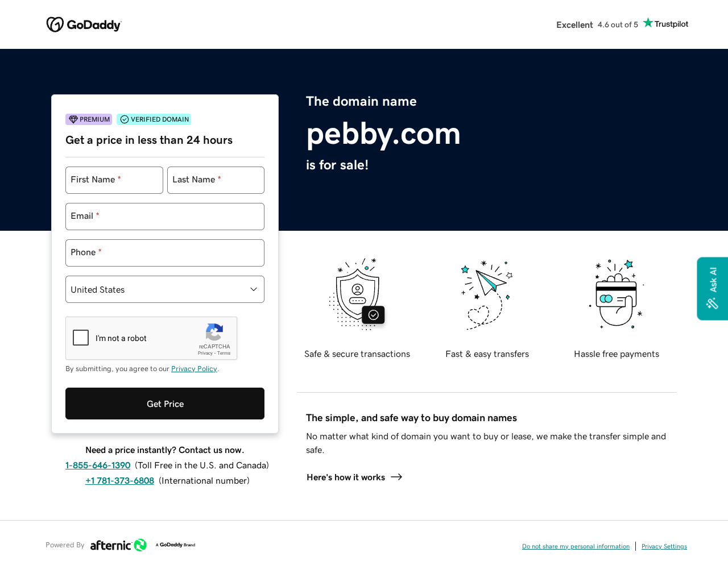Call the international number +1 781-373-6808

pyautogui.click(x=119, y=480)
